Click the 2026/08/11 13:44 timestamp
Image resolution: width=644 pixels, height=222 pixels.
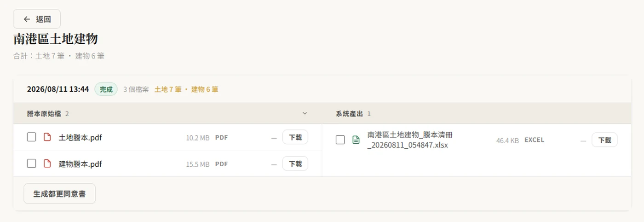click(58, 89)
